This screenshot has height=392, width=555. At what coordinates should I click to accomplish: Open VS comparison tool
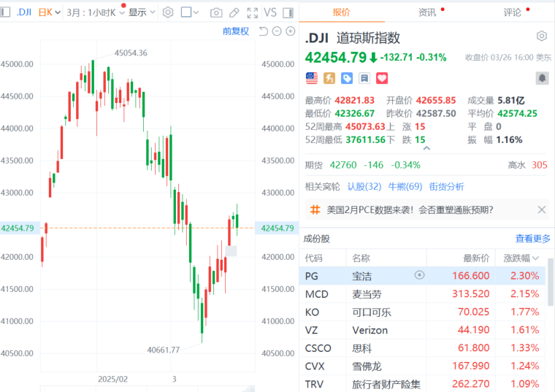coord(270,12)
